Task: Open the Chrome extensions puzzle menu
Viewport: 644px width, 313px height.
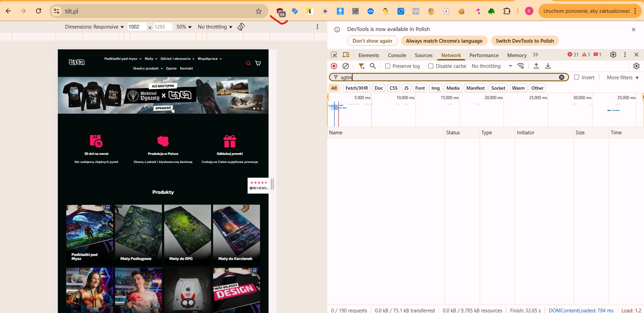Action: coord(507,11)
